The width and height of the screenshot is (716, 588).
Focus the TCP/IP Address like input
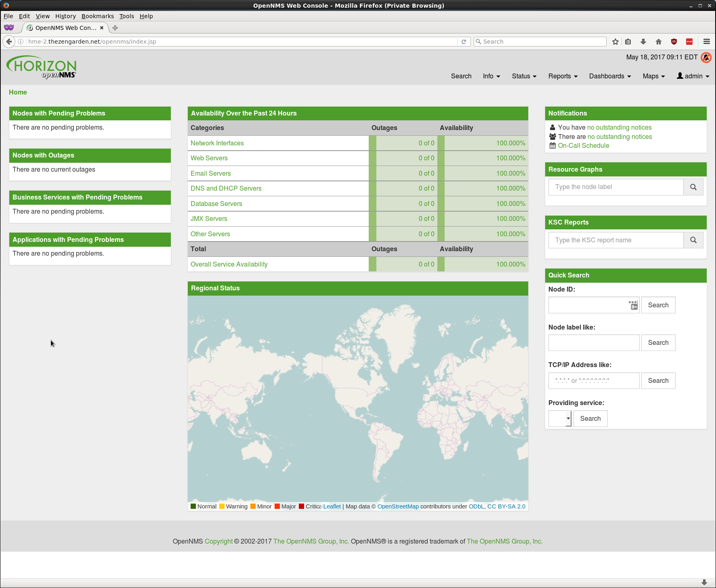point(594,380)
